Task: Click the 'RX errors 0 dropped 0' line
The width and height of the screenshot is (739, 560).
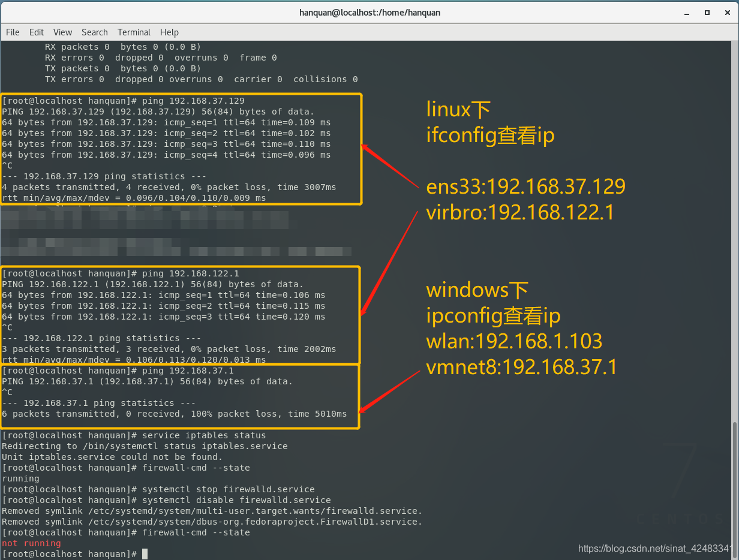Action: pos(161,58)
